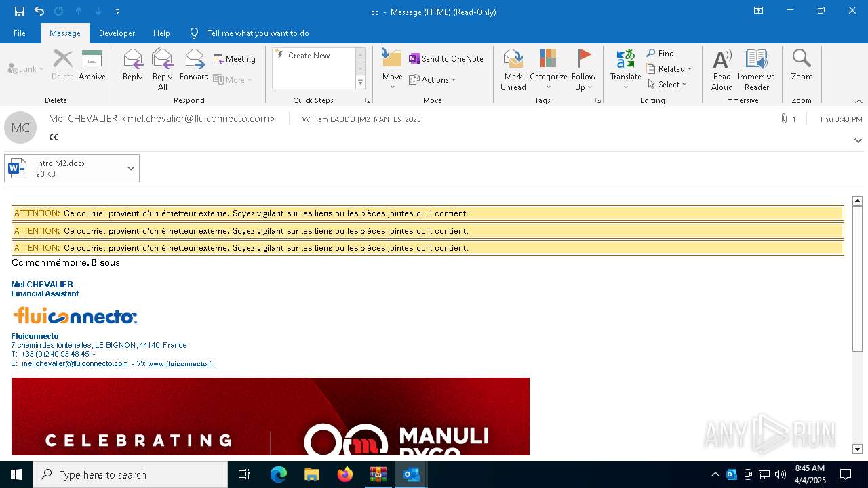Click the attachment paperclip indicator
This screenshot has height=488, width=868.
click(x=789, y=119)
